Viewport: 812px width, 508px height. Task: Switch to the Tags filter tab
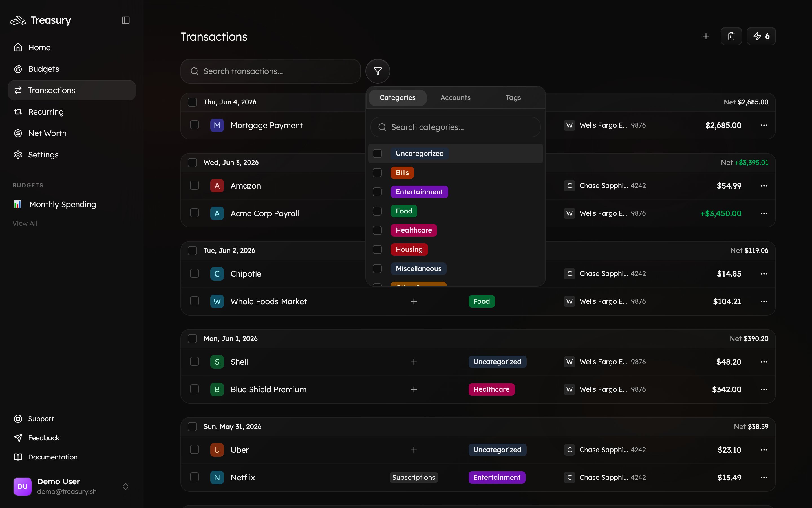coord(513,98)
